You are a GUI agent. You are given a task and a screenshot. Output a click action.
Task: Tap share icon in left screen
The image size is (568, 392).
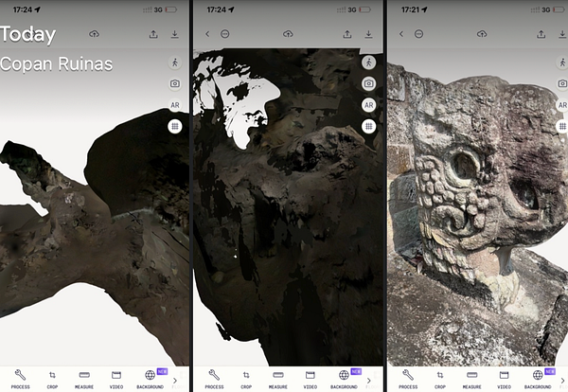153,34
